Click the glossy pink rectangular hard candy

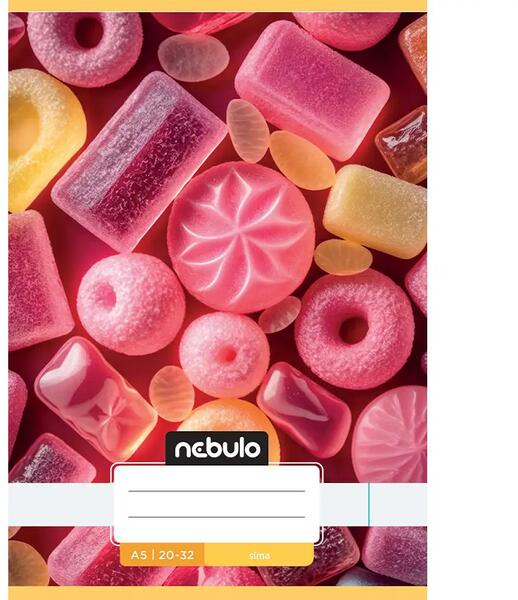pyautogui.click(x=96, y=398)
